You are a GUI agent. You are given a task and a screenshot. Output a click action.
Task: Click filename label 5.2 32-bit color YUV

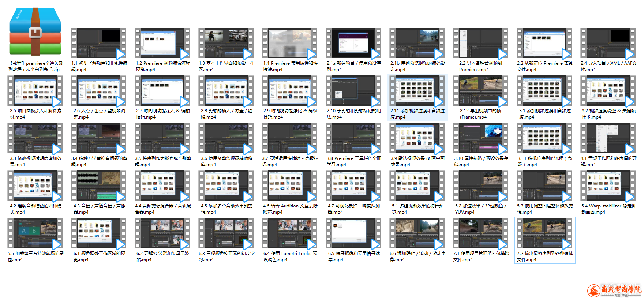(x=481, y=209)
